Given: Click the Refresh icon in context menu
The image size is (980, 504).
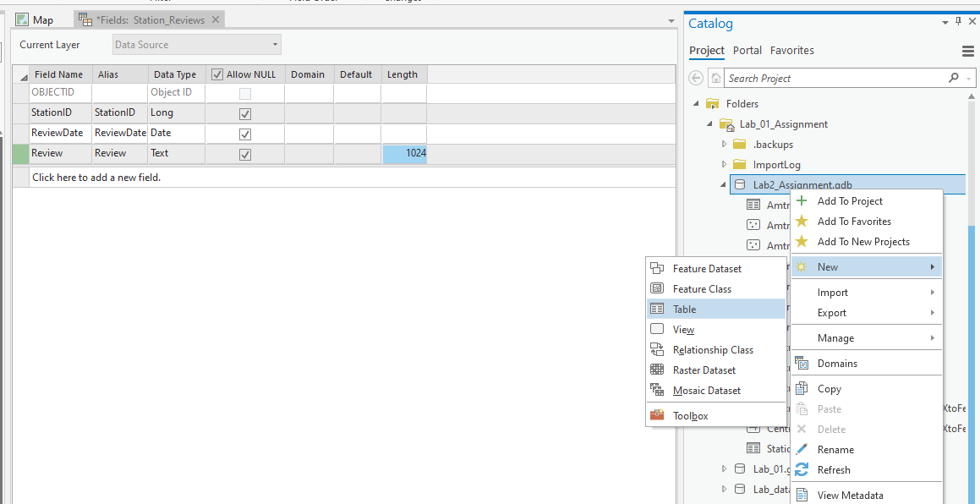Looking at the screenshot, I should [802, 469].
